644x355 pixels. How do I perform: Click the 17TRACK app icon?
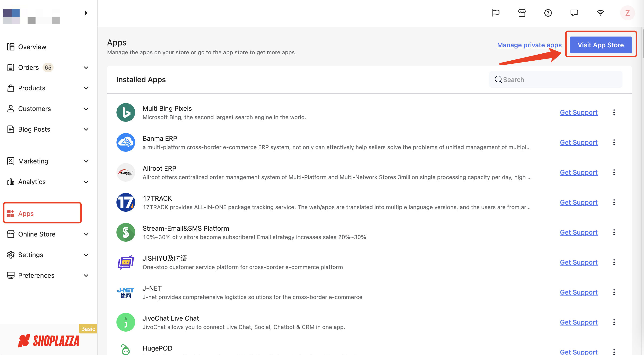click(126, 202)
